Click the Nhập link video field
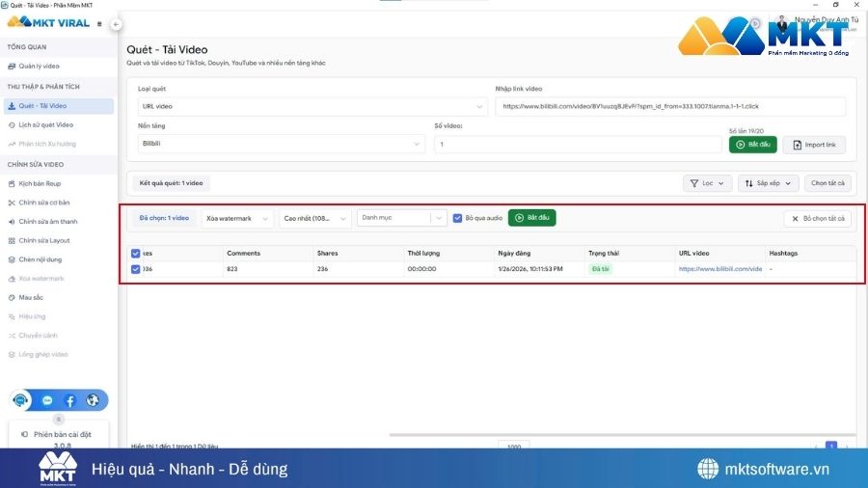 point(670,106)
